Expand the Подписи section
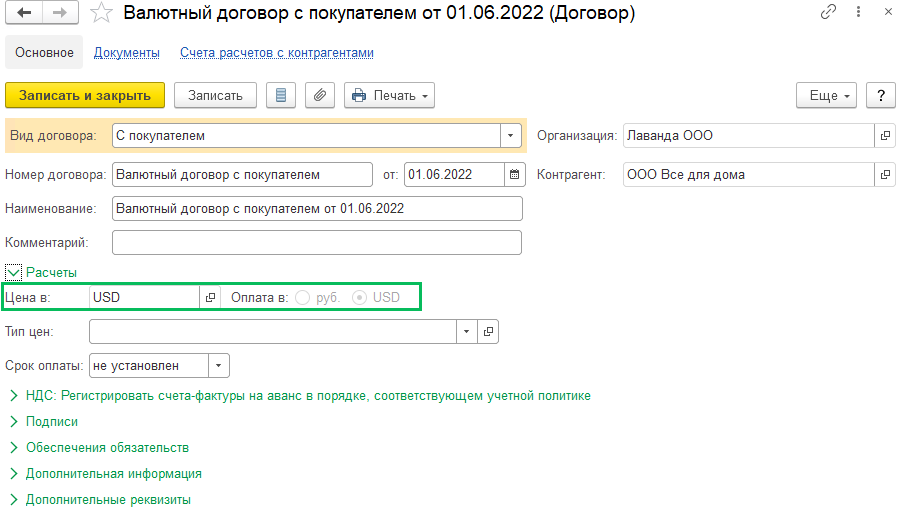The image size is (905, 512). pos(52,422)
